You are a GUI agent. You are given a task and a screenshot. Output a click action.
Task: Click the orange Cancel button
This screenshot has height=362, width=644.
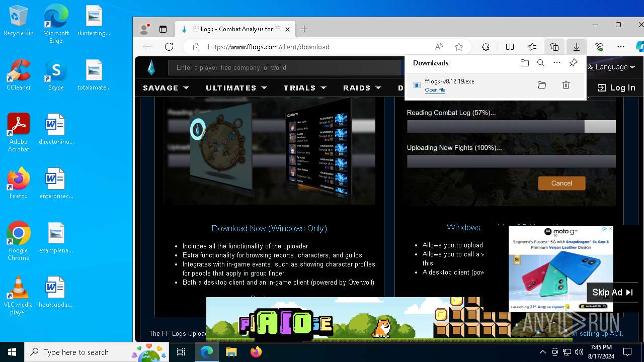coord(561,183)
